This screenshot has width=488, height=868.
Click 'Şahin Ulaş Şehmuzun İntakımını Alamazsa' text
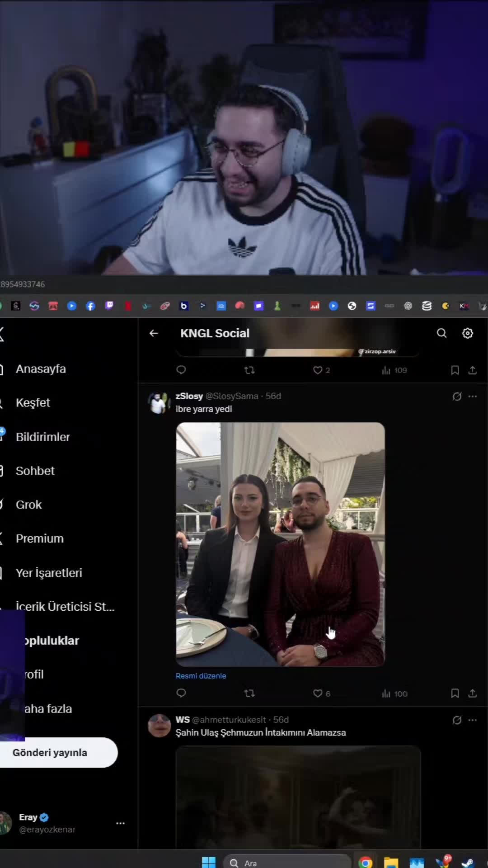click(x=261, y=733)
